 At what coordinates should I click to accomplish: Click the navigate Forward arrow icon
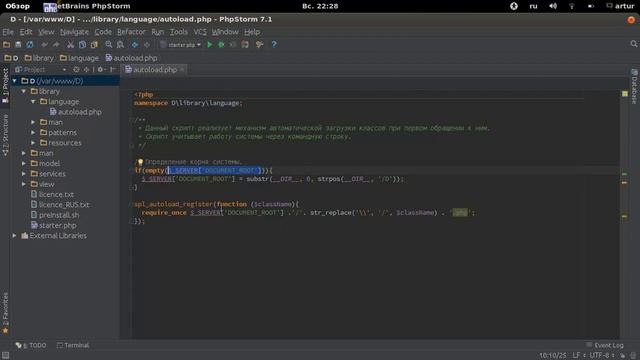tap(147, 45)
